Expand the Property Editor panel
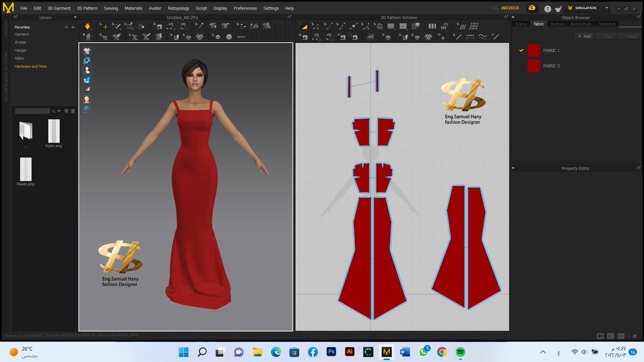The width and height of the screenshot is (644, 362). pos(514,168)
